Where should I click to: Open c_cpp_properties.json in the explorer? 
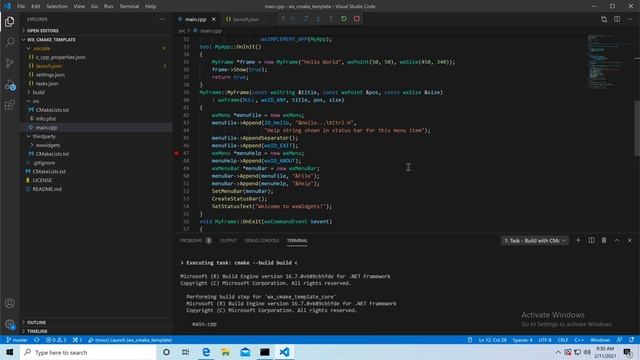[x=60, y=58]
